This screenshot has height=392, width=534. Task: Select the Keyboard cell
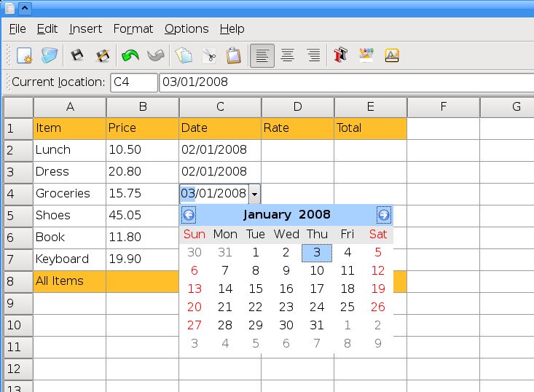69,259
